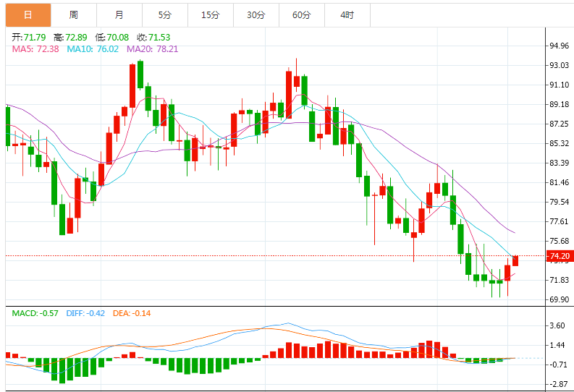Image resolution: width=574 pixels, height=392 pixels.
Task: Click the 87.25 price axis label
Action: pyautogui.click(x=560, y=124)
